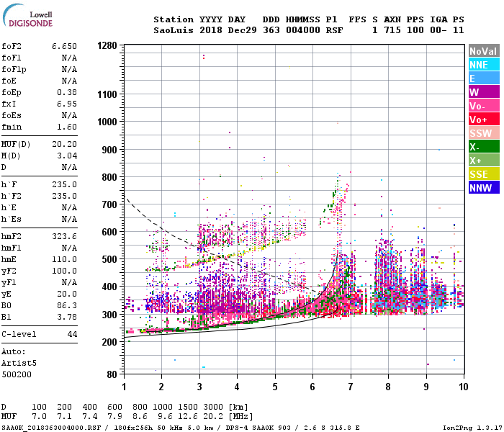Click the MUF 7.0 value for 100 km

coord(39,416)
